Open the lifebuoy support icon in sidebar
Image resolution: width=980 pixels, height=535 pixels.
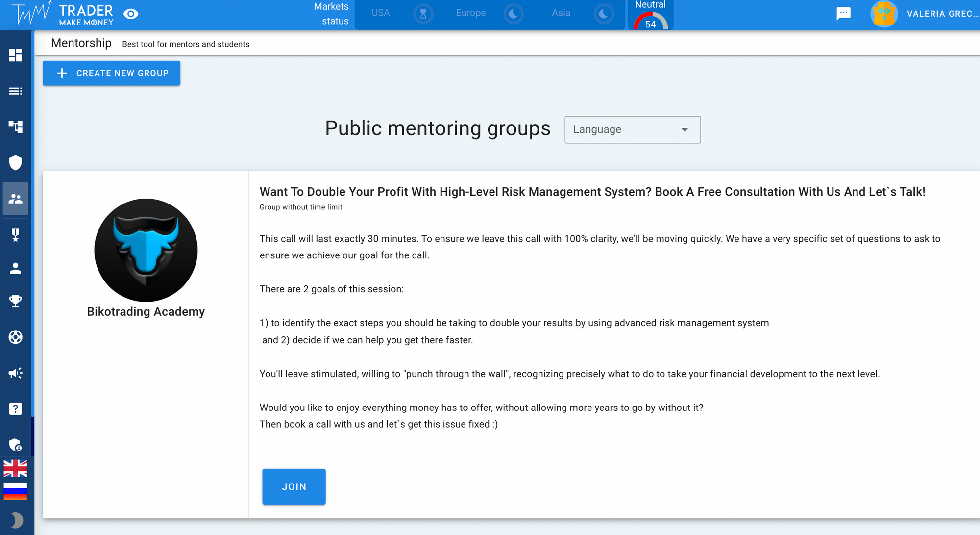[x=16, y=337]
